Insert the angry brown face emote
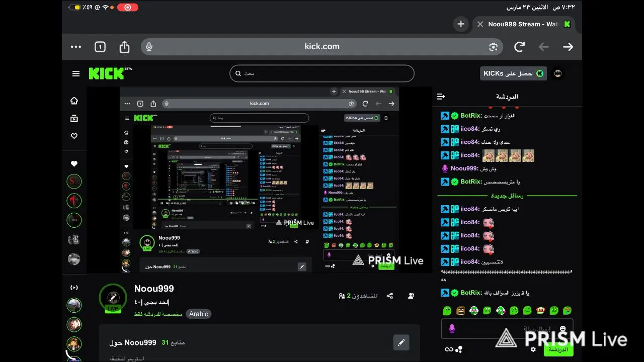This screenshot has width=644, height=362. [461, 311]
